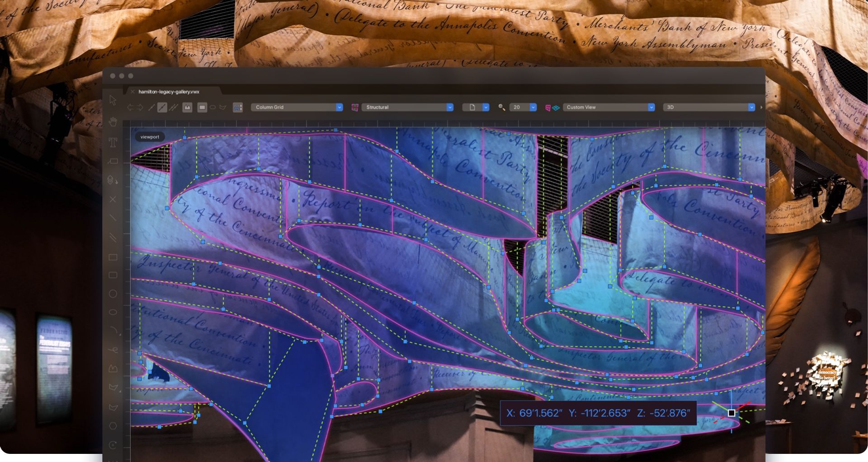Select the Text tool
This screenshot has height=462, width=868.
[x=113, y=142]
